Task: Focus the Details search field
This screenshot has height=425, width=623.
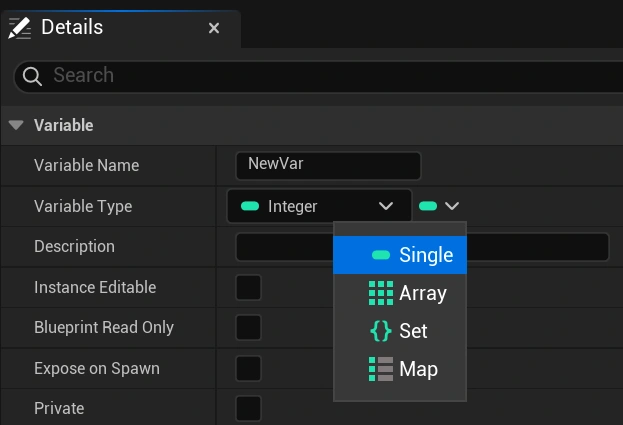Action: pyautogui.click(x=318, y=76)
